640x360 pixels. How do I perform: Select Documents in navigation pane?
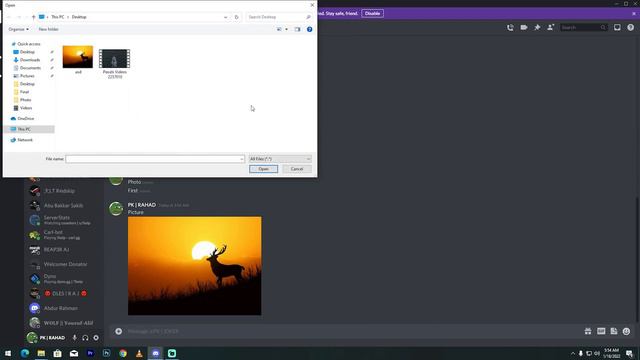(30, 68)
